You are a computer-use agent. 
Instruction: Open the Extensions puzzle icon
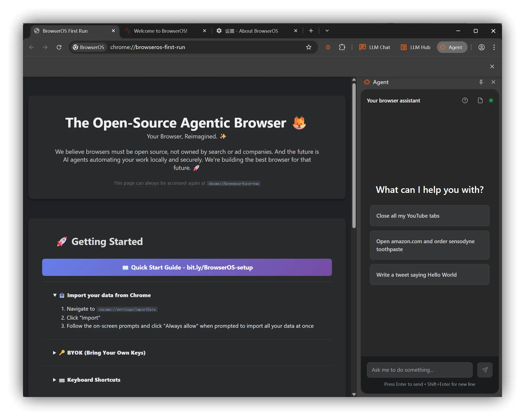coord(342,47)
